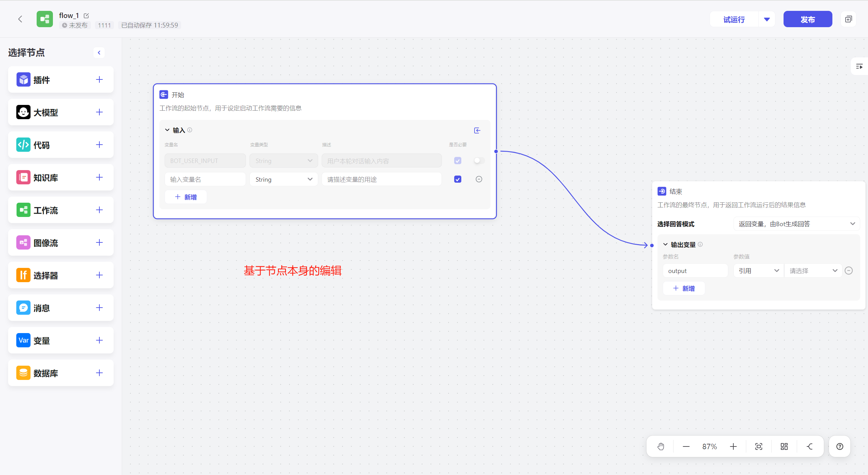The height and width of the screenshot is (475, 868).
Task: Remove the output parameter with minus icon
Action: point(849,271)
